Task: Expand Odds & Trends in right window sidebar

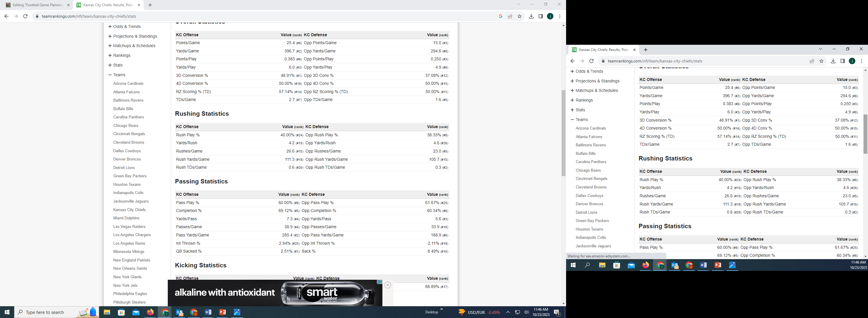Action: click(587, 71)
